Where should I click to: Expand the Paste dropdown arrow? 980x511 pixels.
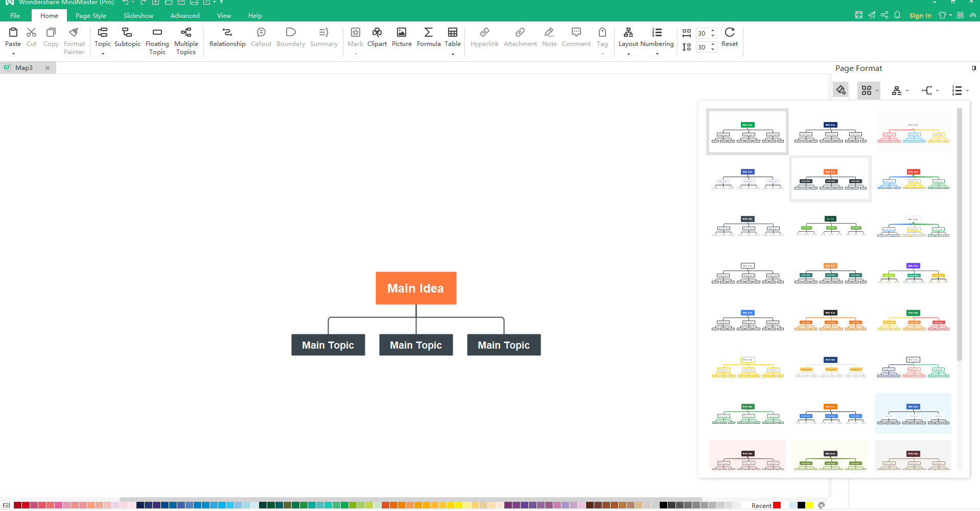click(x=13, y=54)
